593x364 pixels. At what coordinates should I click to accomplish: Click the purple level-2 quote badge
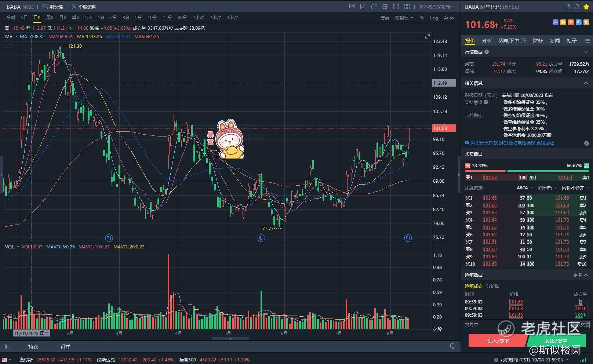(556, 22)
